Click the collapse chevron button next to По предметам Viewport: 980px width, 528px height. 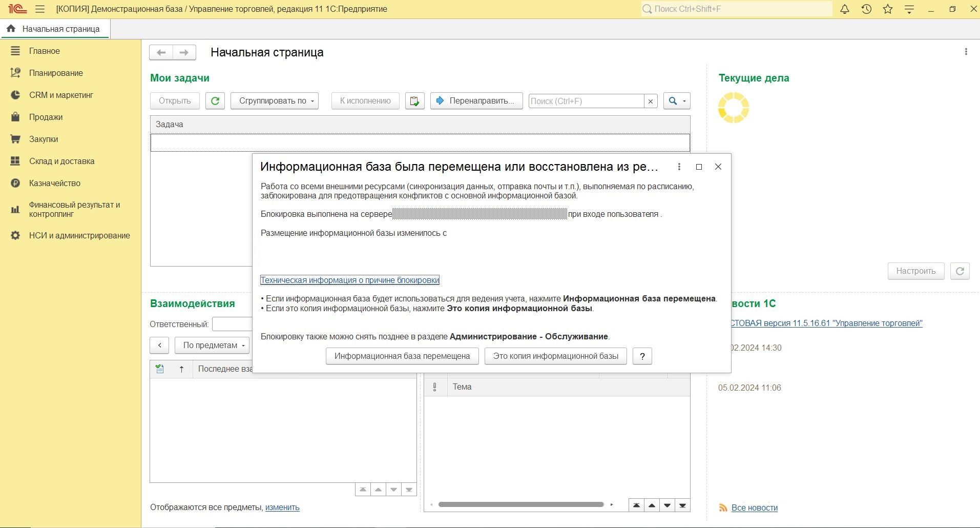click(x=160, y=346)
